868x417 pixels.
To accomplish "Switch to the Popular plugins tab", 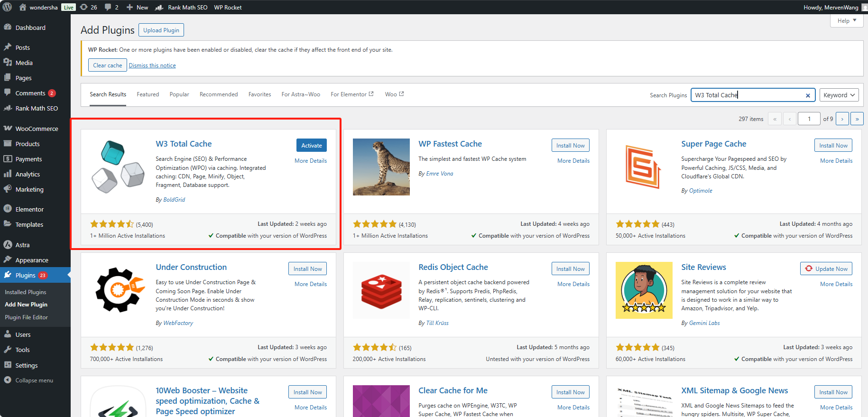I will 179,94.
